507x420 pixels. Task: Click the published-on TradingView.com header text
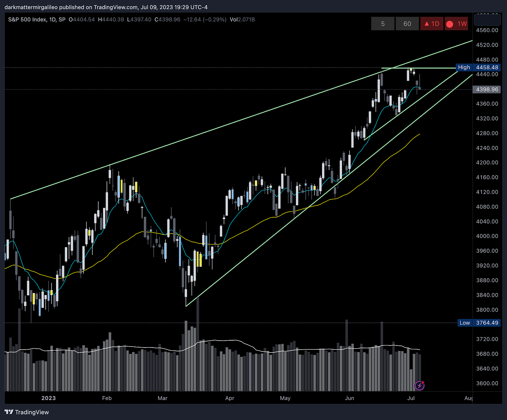[x=106, y=7]
